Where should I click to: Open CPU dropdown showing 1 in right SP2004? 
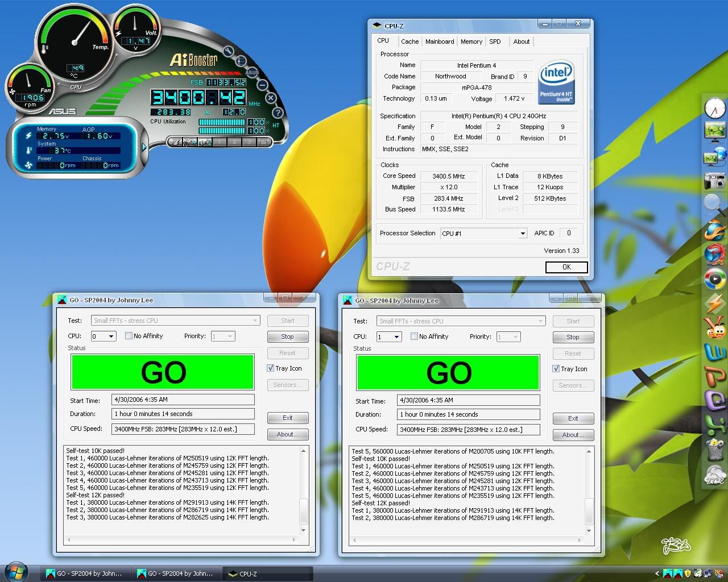pyautogui.click(x=396, y=337)
